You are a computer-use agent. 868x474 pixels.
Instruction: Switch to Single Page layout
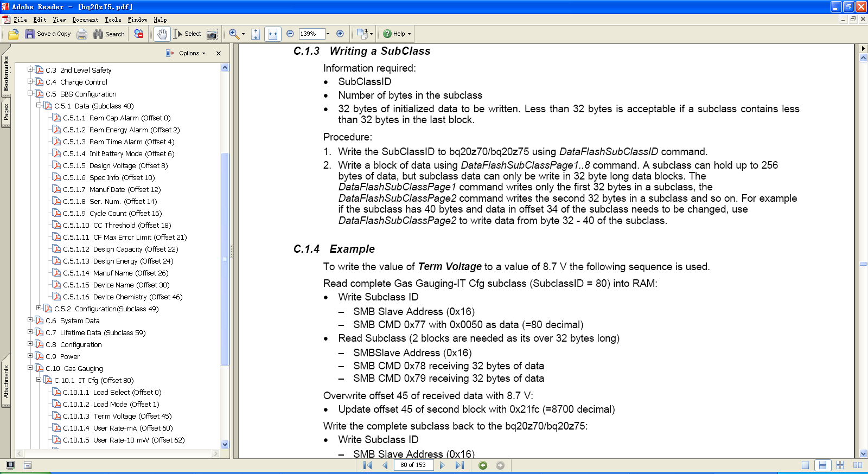(806, 465)
